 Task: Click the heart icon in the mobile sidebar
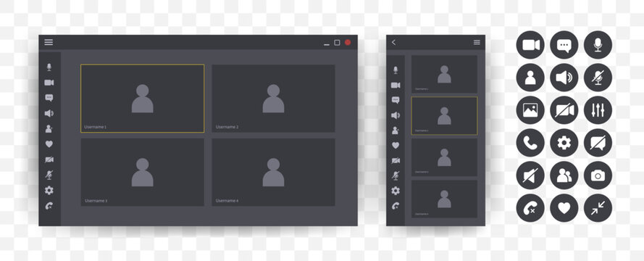click(396, 145)
